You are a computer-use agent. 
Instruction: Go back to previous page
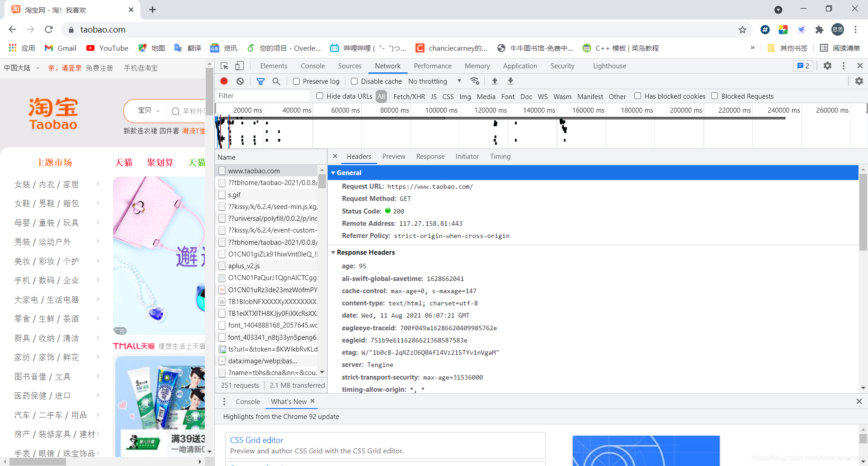click(12, 29)
